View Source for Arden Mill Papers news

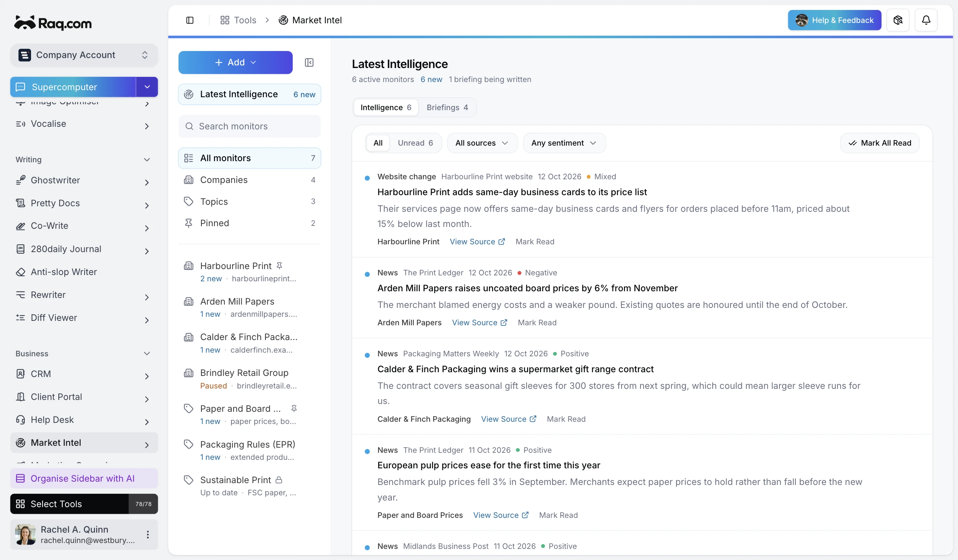point(479,323)
